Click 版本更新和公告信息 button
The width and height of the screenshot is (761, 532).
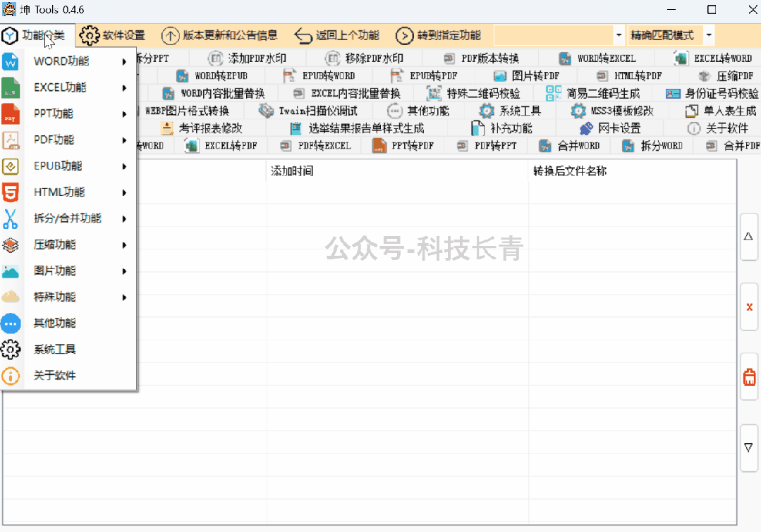pyautogui.click(x=220, y=35)
